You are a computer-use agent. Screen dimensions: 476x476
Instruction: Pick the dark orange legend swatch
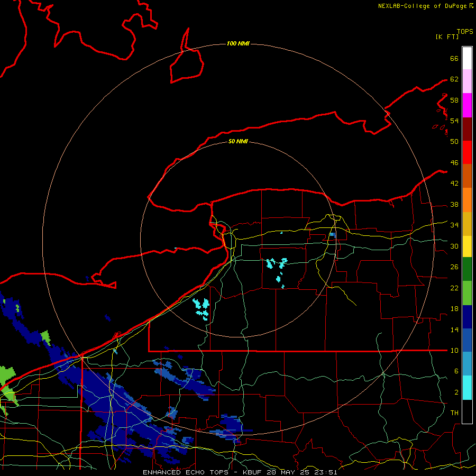tap(467, 176)
